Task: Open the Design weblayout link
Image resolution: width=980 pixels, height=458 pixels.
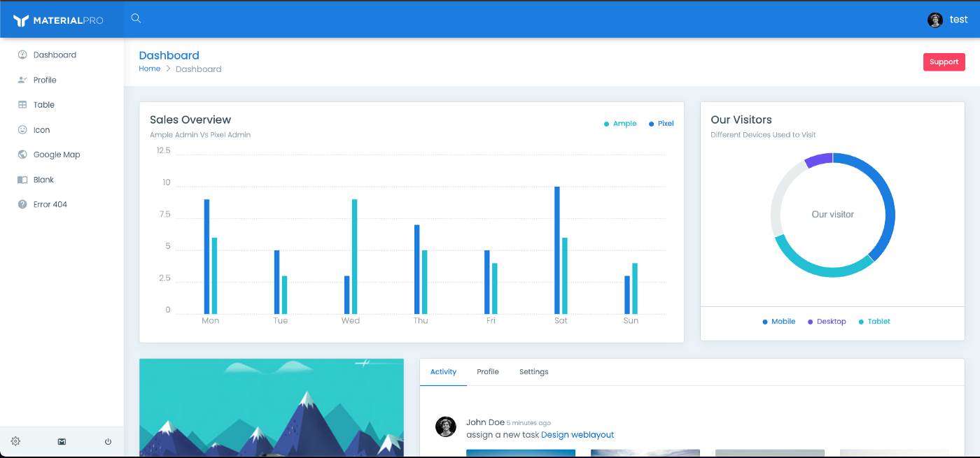Action: tap(577, 435)
